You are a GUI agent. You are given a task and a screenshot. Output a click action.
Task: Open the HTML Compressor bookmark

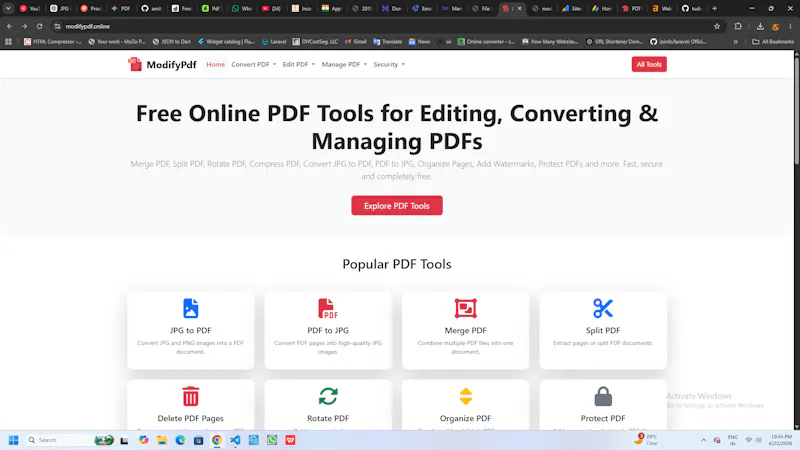coord(52,42)
